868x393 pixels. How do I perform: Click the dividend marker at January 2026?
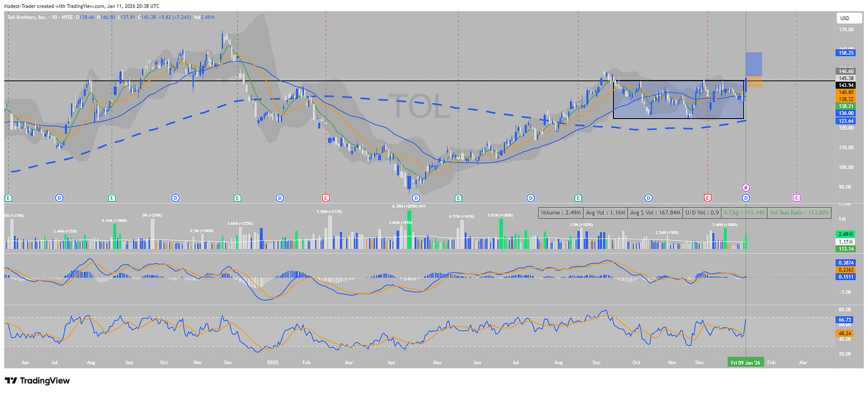(745, 197)
